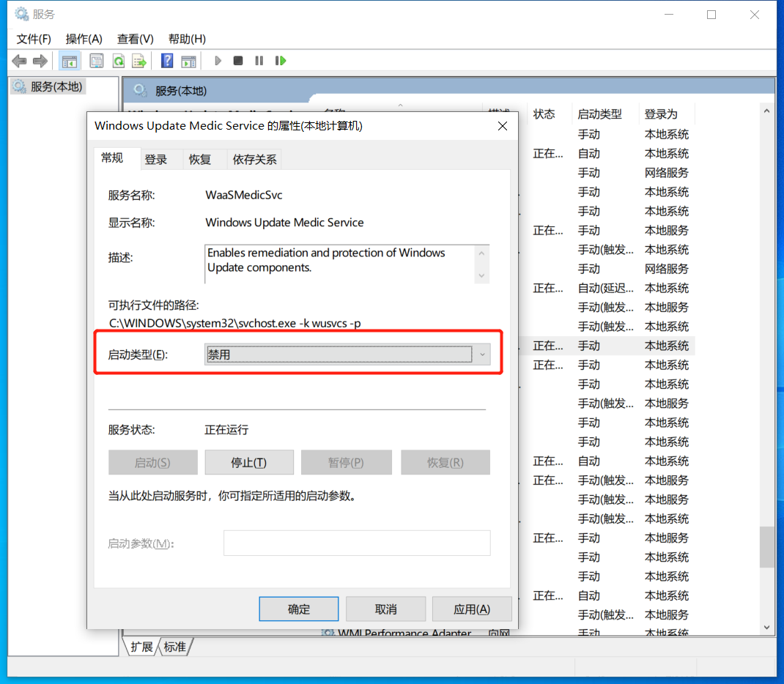The width and height of the screenshot is (784, 684).
Task: Click the description box down arrow
Action: point(481,276)
